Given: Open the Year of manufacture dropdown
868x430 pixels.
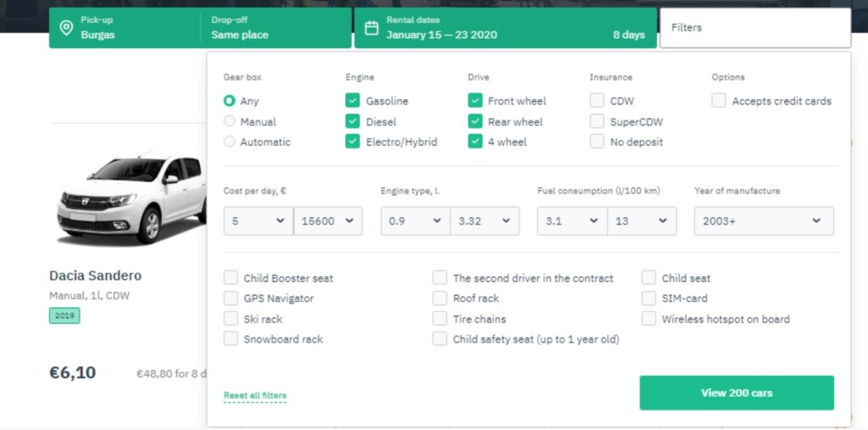Looking at the screenshot, I should (764, 221).
